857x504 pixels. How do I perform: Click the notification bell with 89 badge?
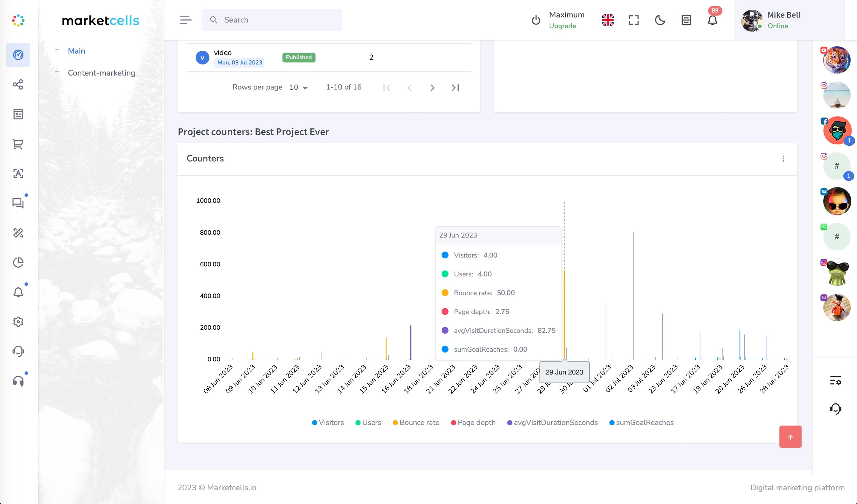click(712, 20)
